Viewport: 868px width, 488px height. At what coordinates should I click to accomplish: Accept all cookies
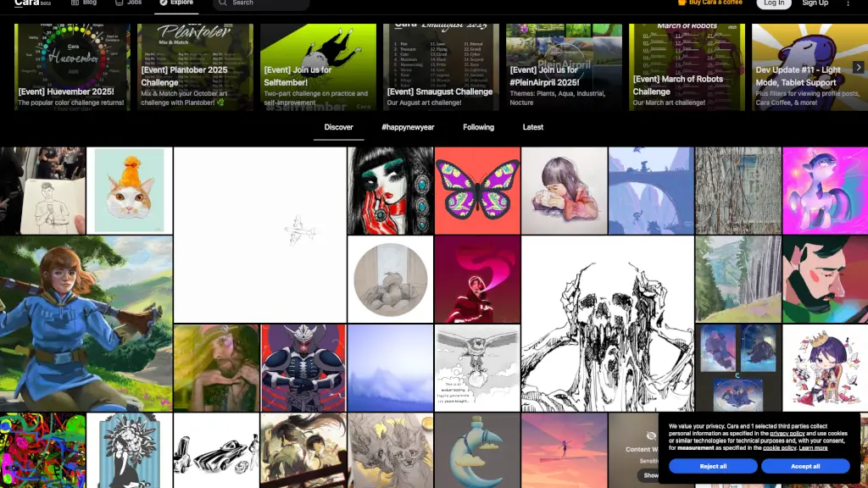click(x=805, y=466)
